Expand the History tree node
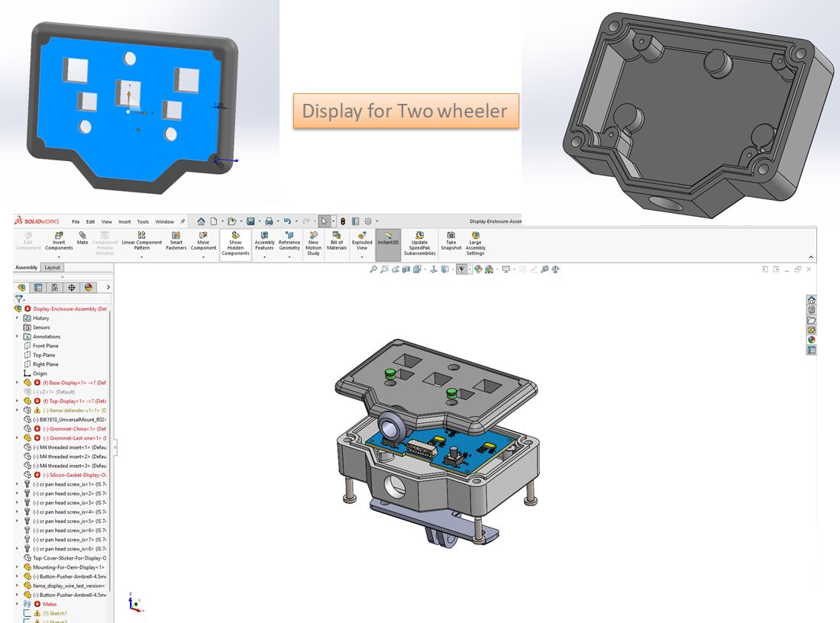This screenshot has height=623, width=840. tap(18, 318)
